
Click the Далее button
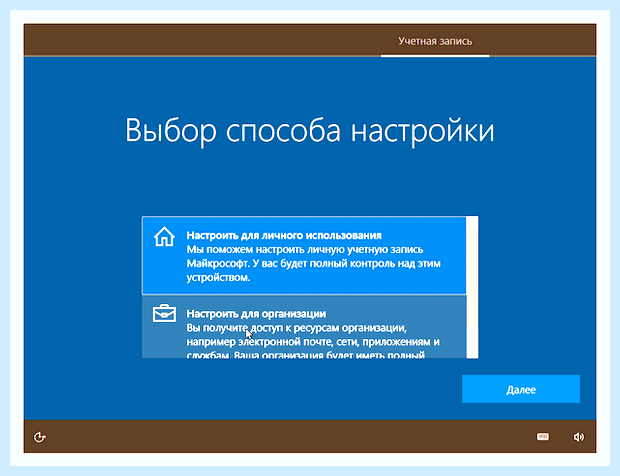(x=521, y=389)
